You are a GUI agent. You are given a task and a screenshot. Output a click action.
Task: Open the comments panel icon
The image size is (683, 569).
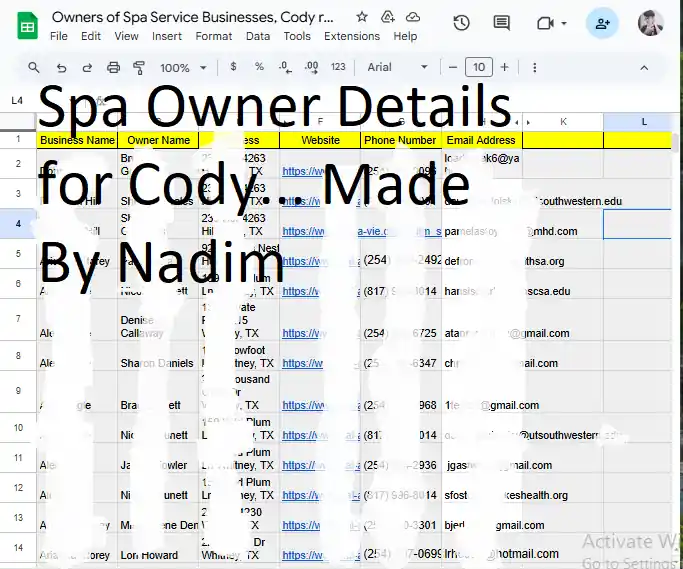pyautogui.click(x=501, y=23)
